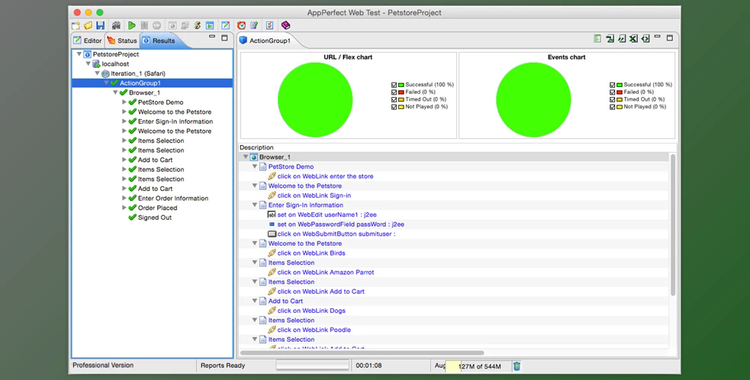Uncheck Successful in Events chart legend

tap(612, 85)
